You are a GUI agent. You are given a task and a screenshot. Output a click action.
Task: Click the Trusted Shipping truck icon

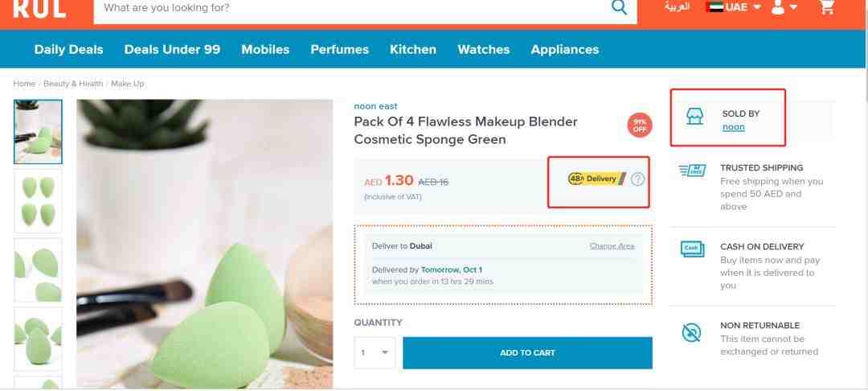click(693, 171)
